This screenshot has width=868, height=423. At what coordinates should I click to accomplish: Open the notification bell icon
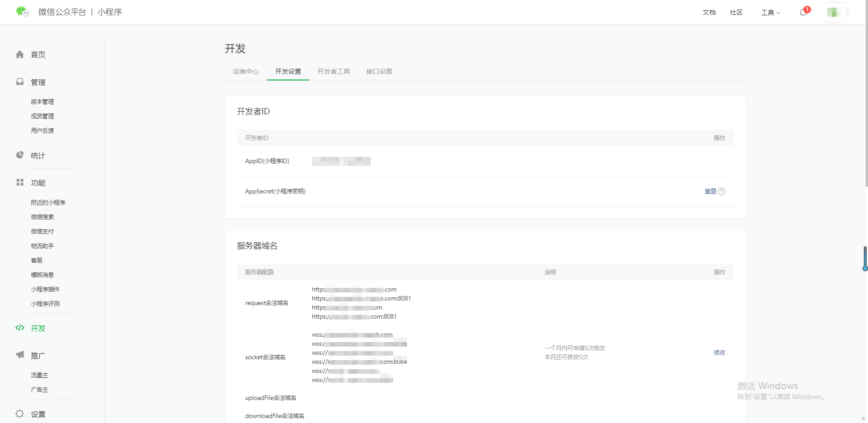[803, 12]
